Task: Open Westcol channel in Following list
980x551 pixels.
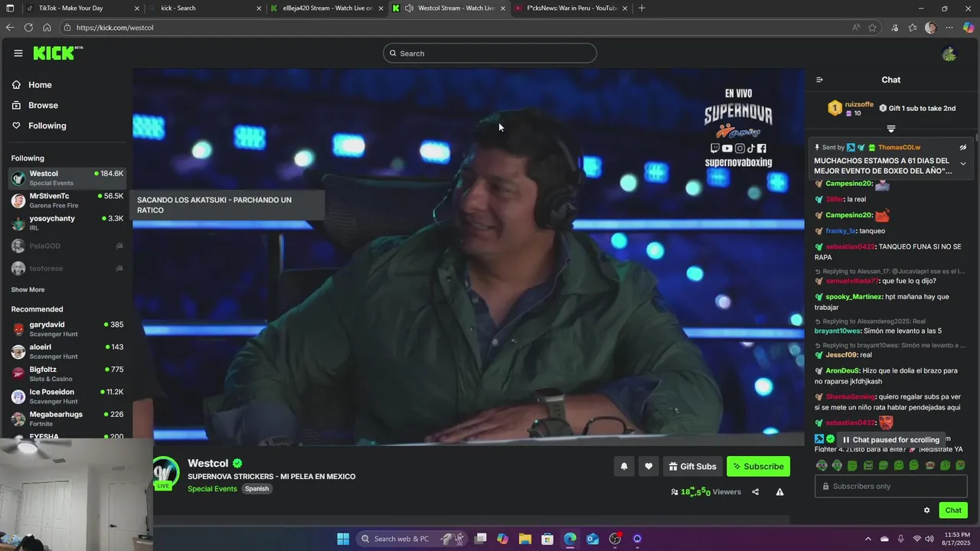Action: [x=67, y=178]
